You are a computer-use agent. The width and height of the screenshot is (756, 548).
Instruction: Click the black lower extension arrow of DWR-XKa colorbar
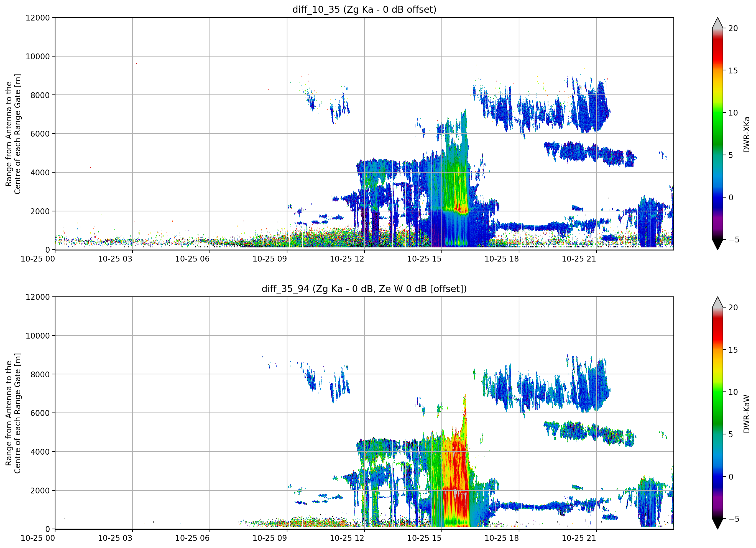717,244
